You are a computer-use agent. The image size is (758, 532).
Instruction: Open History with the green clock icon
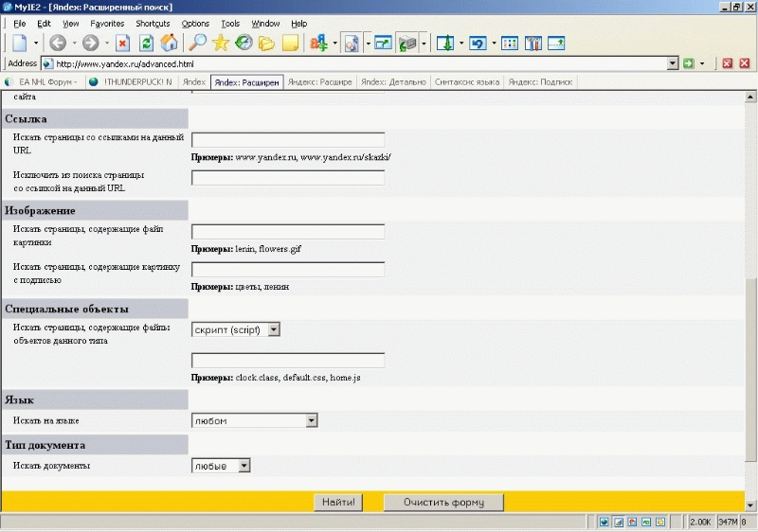point(244,43)
